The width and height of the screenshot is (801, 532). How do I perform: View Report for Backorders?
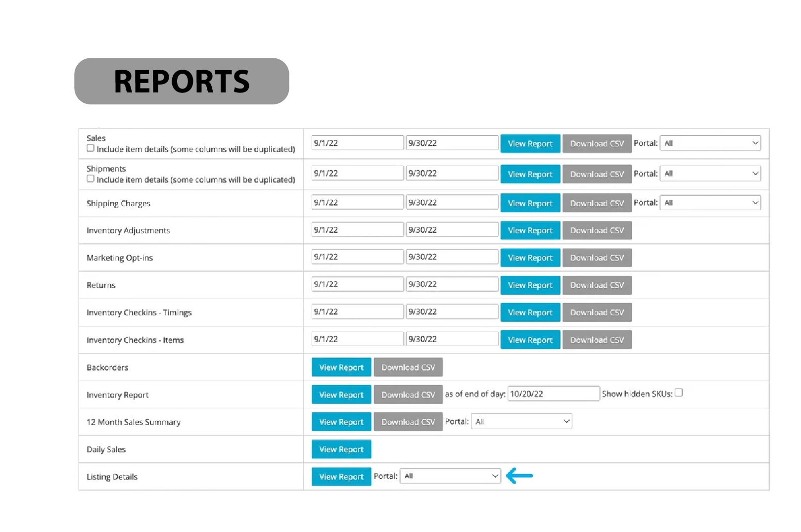(x=341, y=367)
